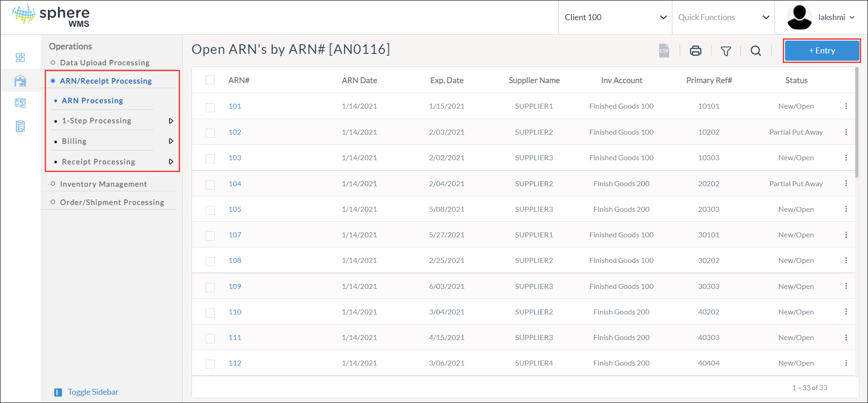868x403 pixels.
Task: Click Primary Ref 30303 cell
Action: 708,286
